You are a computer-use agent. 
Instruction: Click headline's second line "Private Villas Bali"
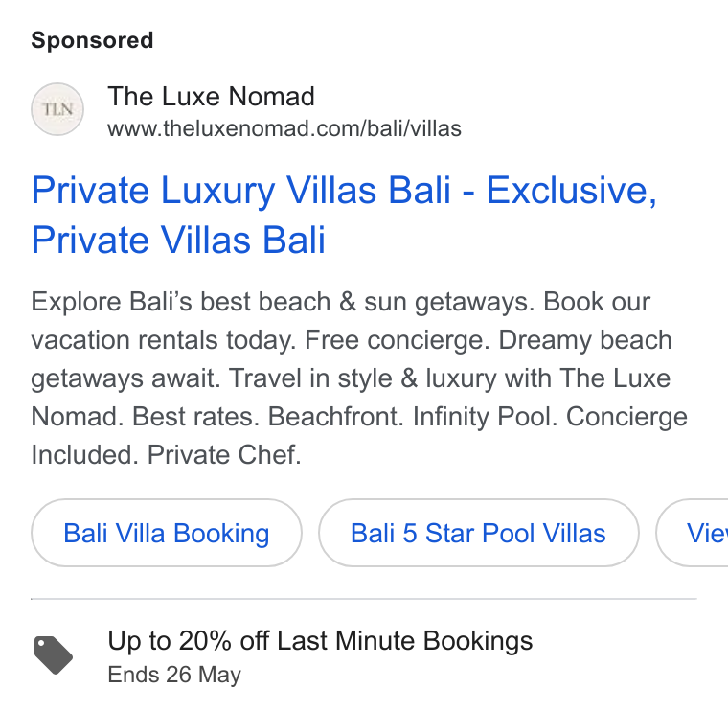coord(178,241)
